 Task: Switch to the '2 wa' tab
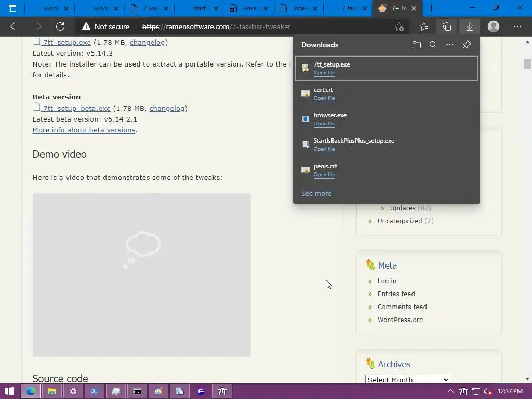point(149,8)
